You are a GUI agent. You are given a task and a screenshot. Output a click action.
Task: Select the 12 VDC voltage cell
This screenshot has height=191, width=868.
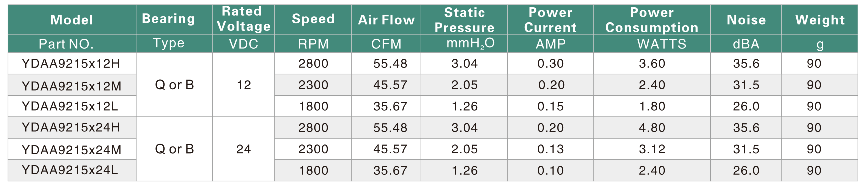(243, 85)
